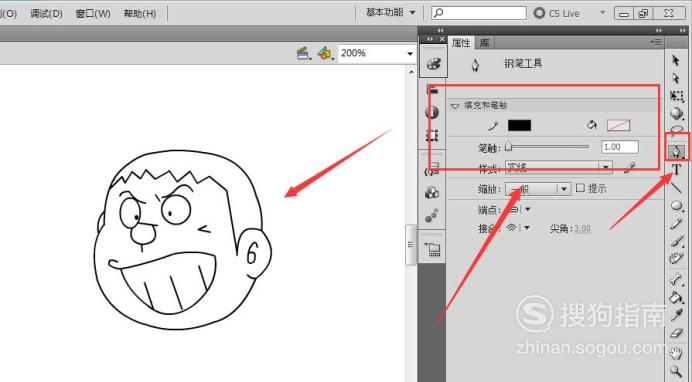Open the Project panel icon
692x382 pixels.
tap(433, 250)
